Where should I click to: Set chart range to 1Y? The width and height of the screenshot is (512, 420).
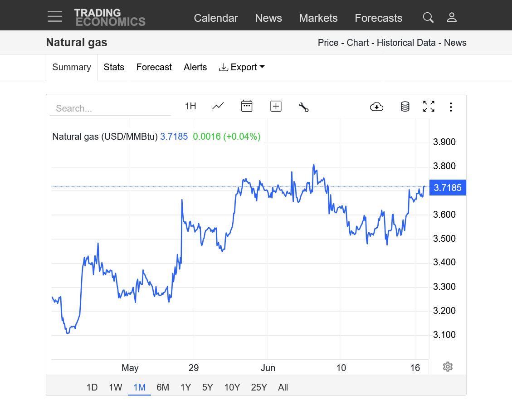pos(185,387)
